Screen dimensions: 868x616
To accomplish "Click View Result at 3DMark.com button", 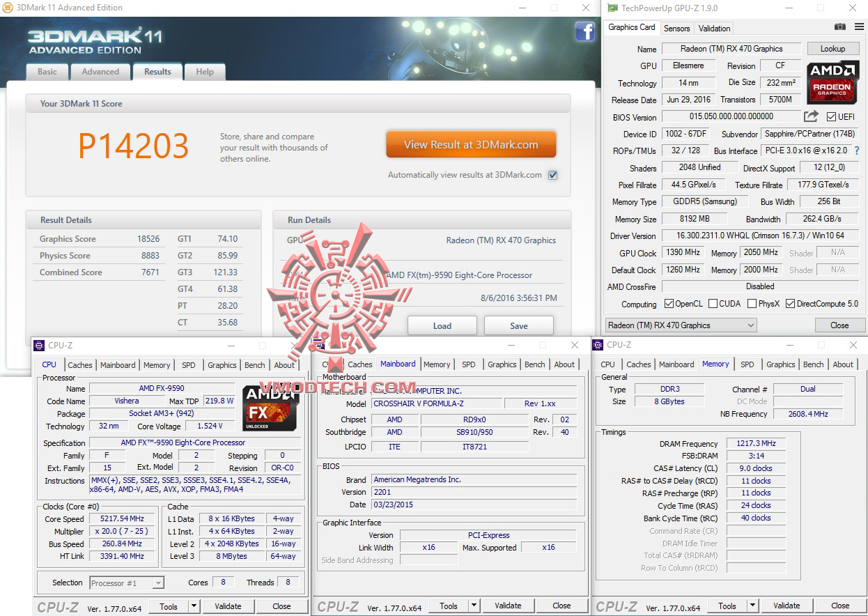I will 471,144.
